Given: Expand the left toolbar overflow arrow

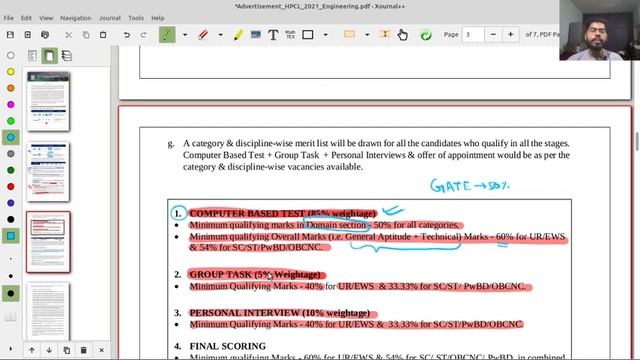Looking at the screenshot, I should coord(11,349).
